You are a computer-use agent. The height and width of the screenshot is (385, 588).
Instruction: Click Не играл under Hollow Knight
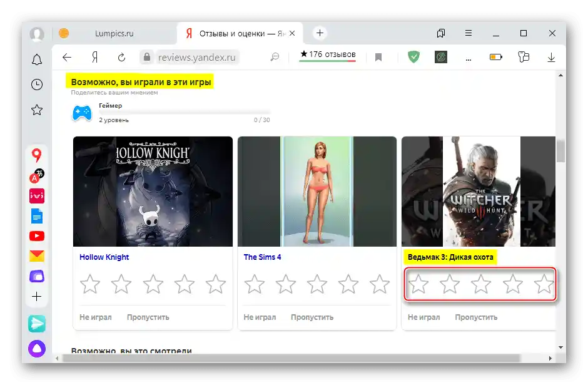pos(95,317)
